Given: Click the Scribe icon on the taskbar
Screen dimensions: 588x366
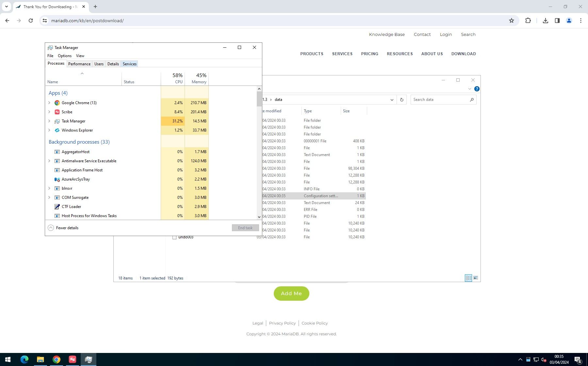Looking at the screenshot, I should (73, 359).
